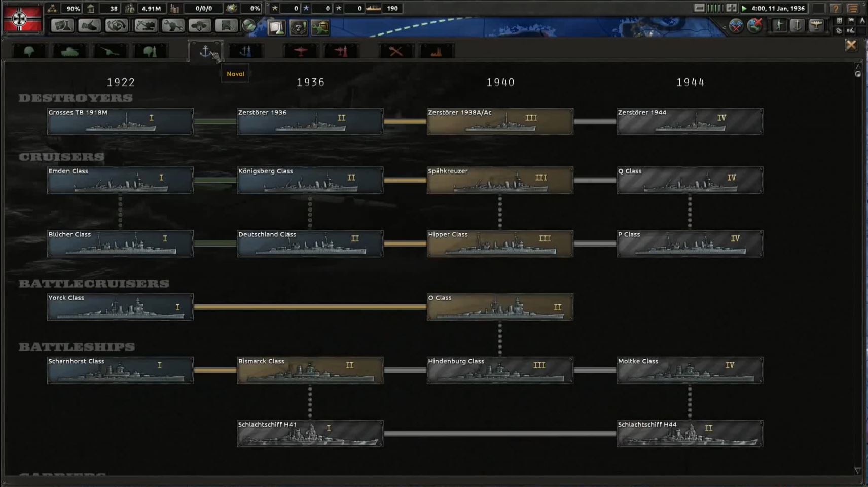
Task: Select Zerstörer 1938A/Ac destroyer technology
Action: click(500, 122)
